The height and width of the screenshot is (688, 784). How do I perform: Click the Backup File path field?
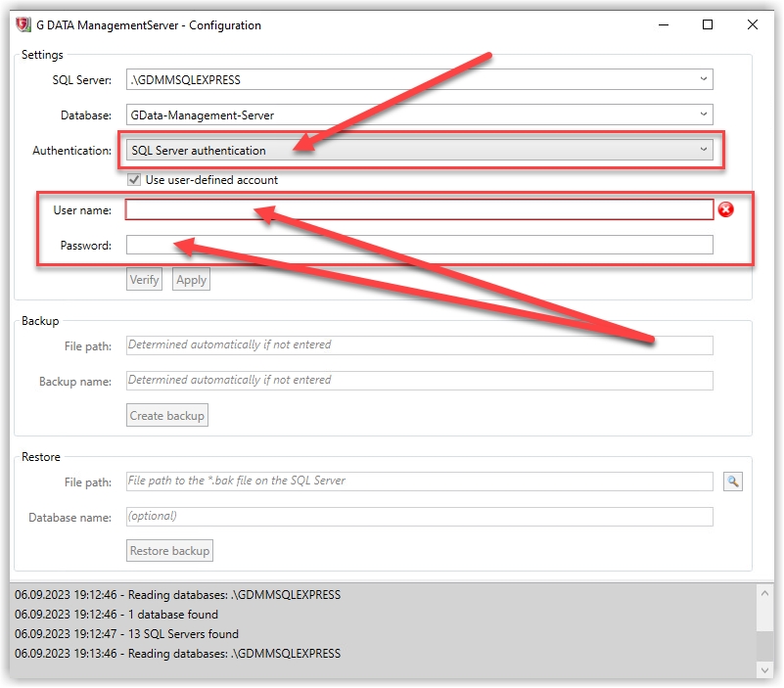(420, 345)
